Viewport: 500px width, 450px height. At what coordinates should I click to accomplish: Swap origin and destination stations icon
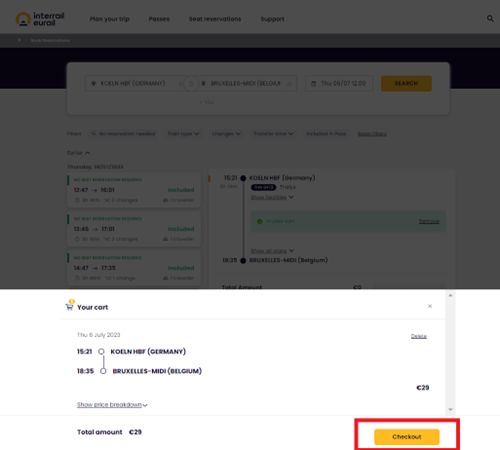(191, 83)
